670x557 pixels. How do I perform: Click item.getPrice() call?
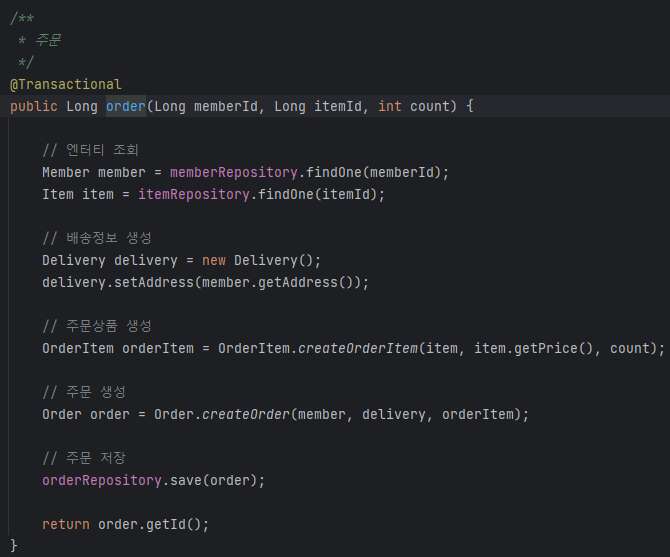[x=534, y=349]
